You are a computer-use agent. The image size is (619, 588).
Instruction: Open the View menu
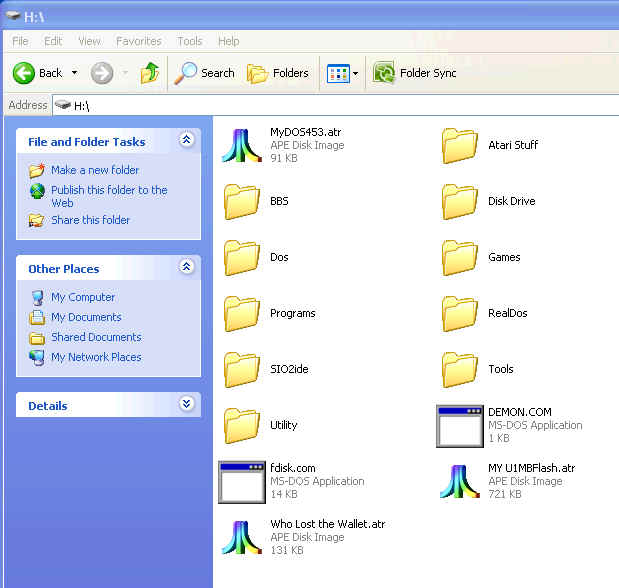pos(89,41)
